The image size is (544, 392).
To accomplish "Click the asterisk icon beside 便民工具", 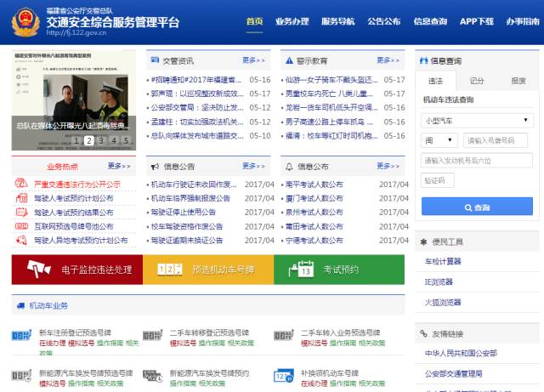I will (x=423, y=242).
